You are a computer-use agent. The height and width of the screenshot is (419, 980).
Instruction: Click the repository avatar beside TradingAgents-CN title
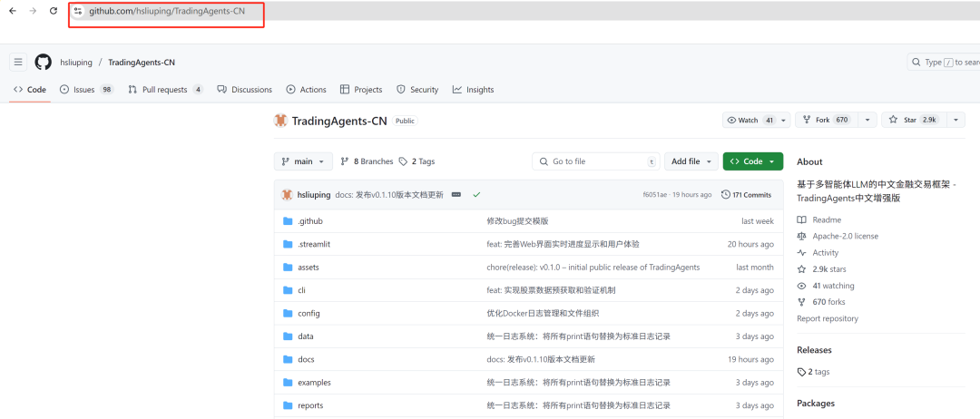point(280,121)
